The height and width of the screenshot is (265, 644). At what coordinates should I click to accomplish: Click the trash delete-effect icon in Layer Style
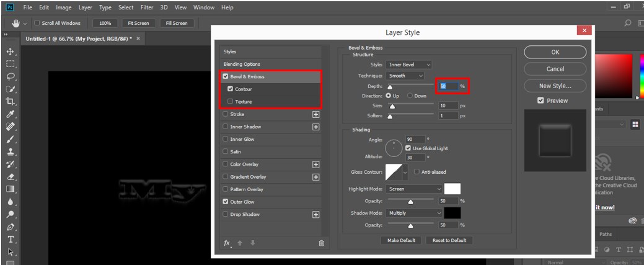coord(322,243)
